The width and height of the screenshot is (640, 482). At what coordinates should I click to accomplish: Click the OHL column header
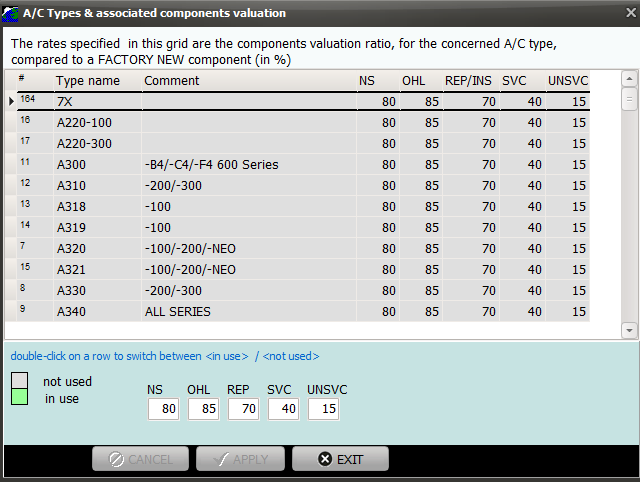(x=421, y=80)
